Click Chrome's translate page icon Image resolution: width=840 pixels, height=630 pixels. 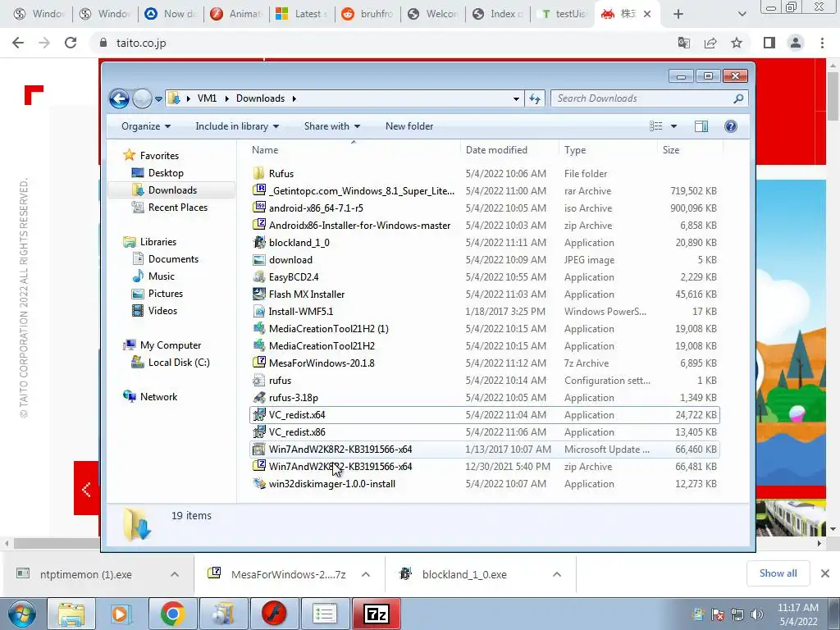click(x=683, y=43)
